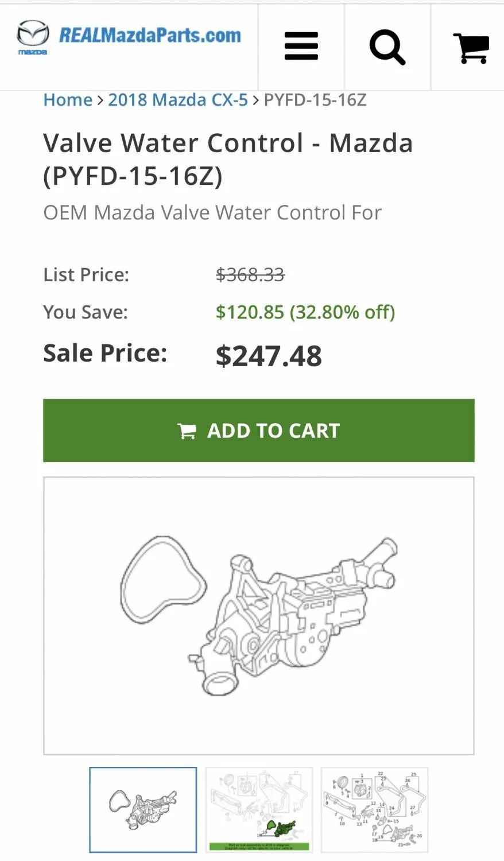Image resolution: width=504 pixels, height=861 pixels.
Task: Click the Valve Water Control product title
Action: pyautogui.click(x=228, y=159)
